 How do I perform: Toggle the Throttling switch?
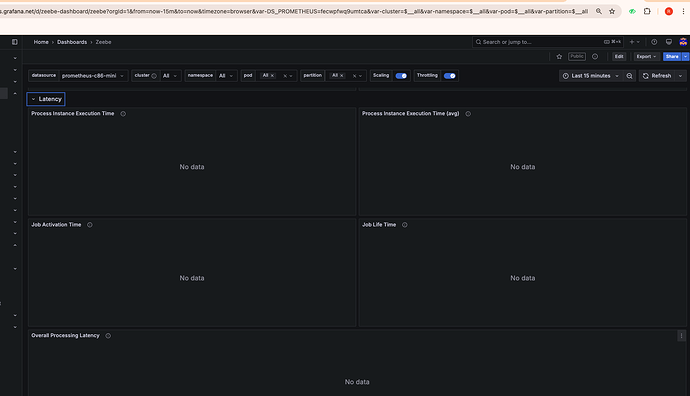click(x=449, y=76)
